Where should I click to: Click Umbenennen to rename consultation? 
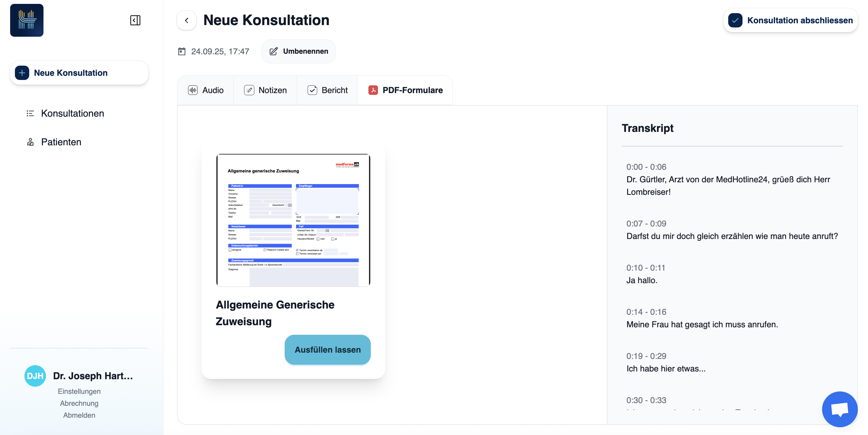[299, 51]
